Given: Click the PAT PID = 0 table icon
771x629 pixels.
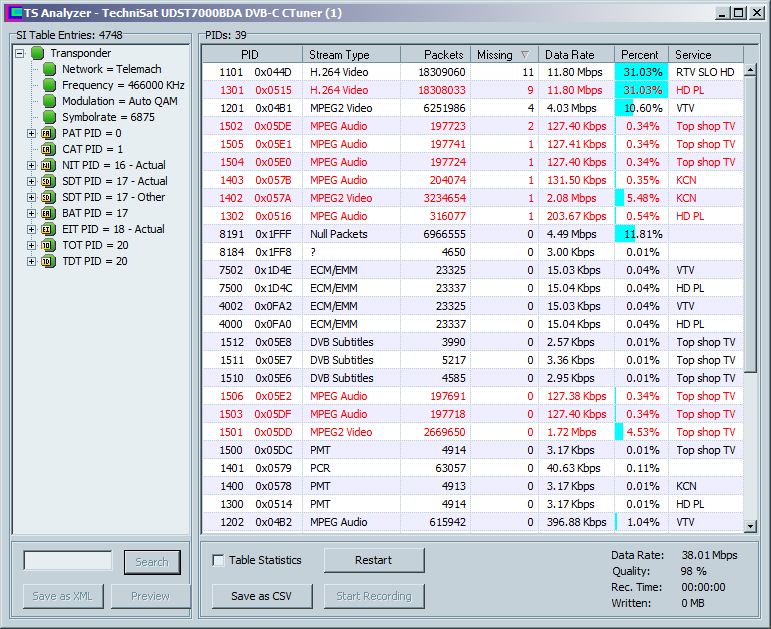Looking at the screenshot, I should [48, 133].
